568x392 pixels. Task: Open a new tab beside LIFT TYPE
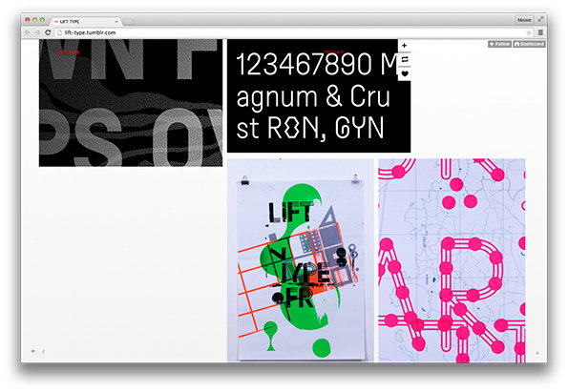click(x=129, y=23)
